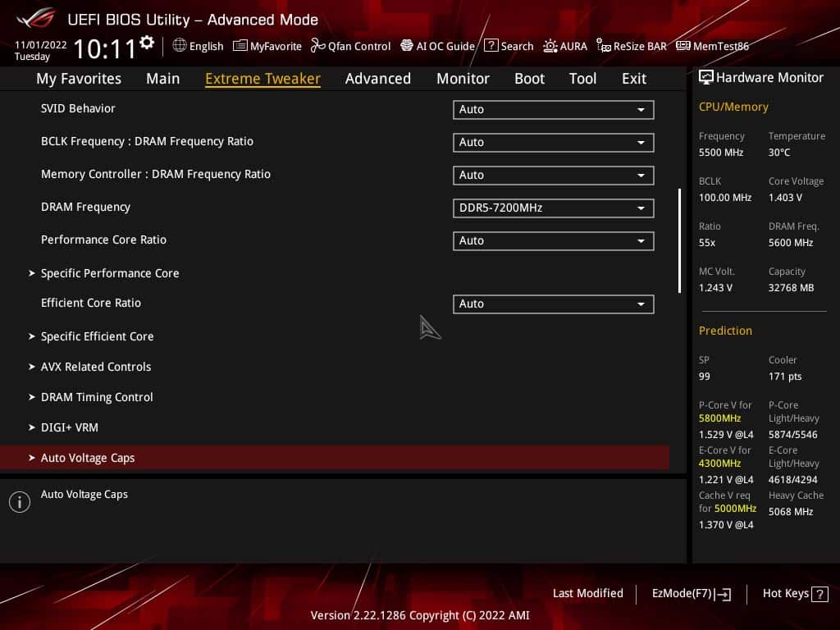The height and width of the screenshot is (630, 840).
Task: Open Qfan Control fan icon
Action: pyautogui.click(x=317, y=46)
